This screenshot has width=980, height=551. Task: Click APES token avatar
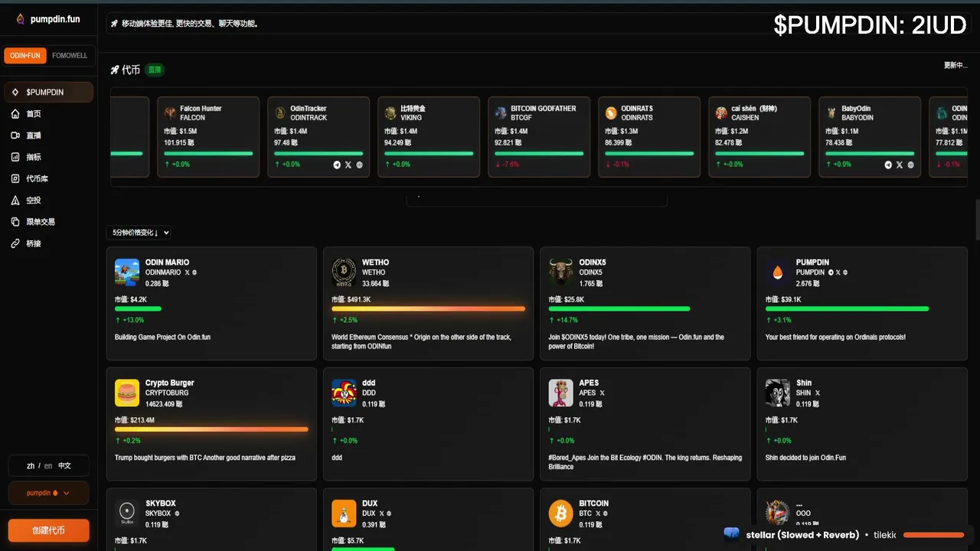(x=561, y=393)
